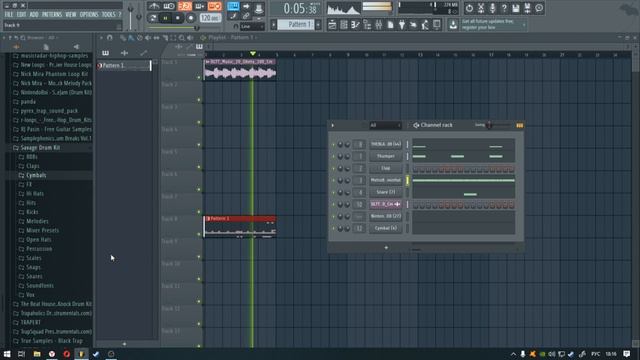Click the one-click audio recording microphone icon

coord(492,8)
